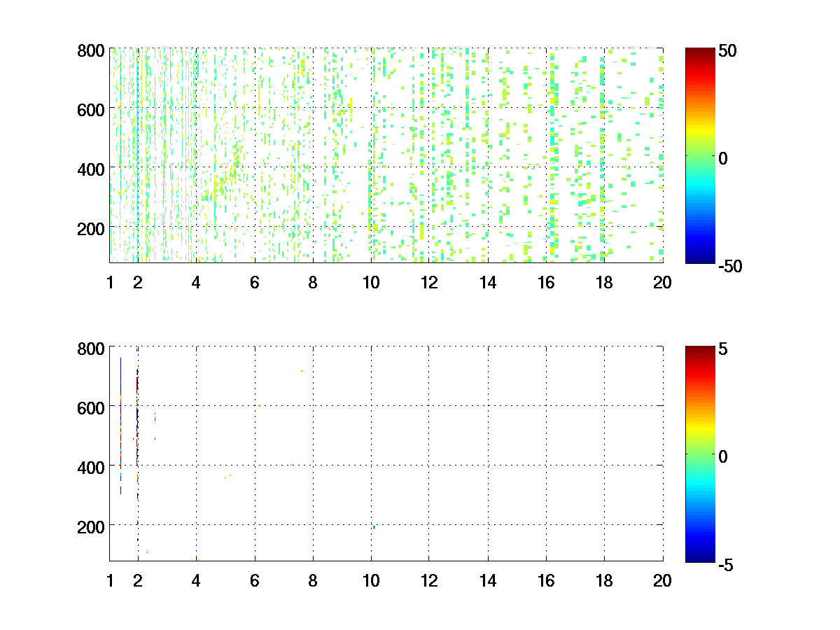Click the lower heatmap colorbar ranging to 5

[701, 453]
